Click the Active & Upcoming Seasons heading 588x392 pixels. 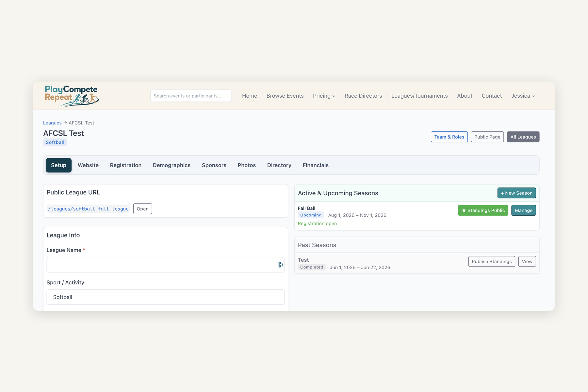click(x=338, y=193)
